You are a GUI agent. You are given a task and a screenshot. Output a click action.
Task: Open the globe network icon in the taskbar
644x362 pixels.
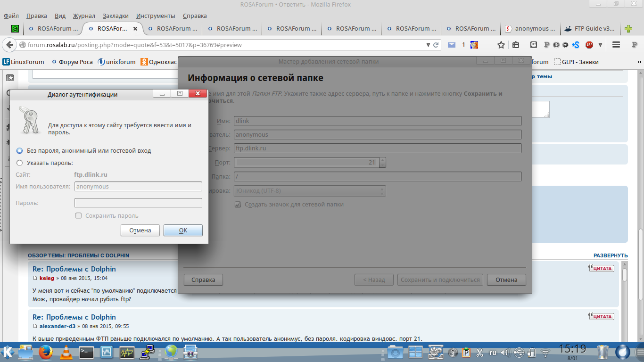tap(171, 352)
